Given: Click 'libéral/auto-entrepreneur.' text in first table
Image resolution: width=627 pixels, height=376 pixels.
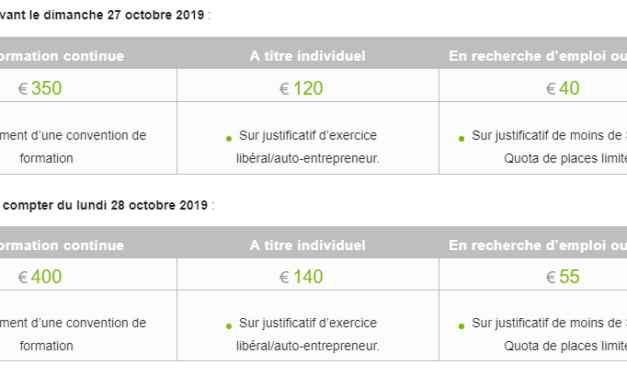Looking at the screenshot, I should tap(308, 158).
